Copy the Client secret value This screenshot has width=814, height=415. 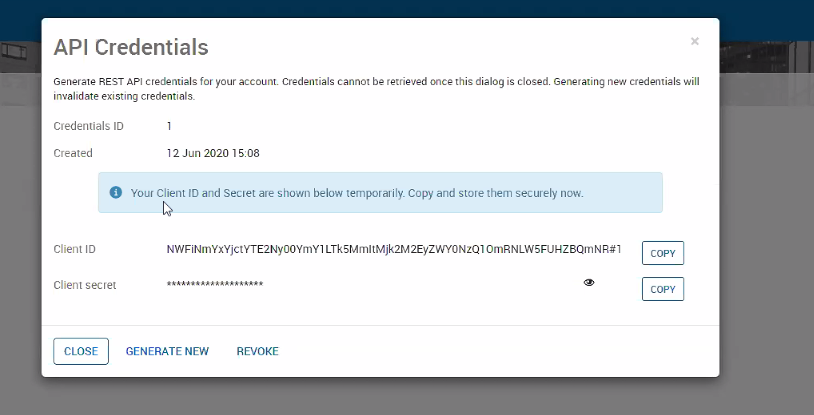[x=662, y=289]
